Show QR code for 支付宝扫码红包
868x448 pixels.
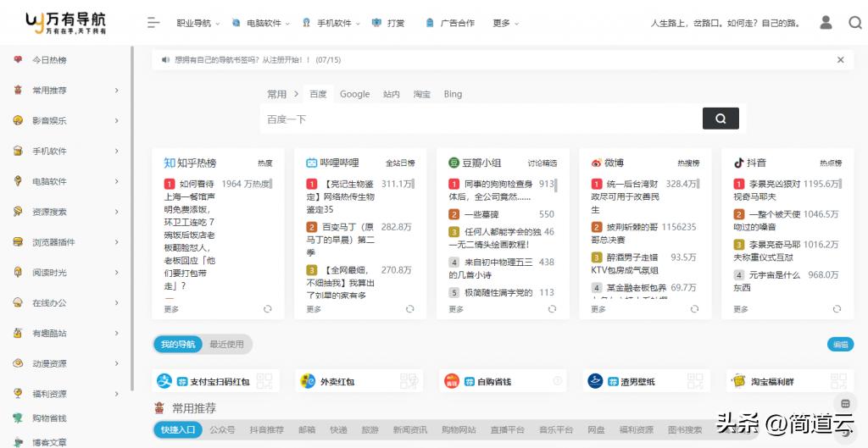pyautogui.click(x=264, y=380)
